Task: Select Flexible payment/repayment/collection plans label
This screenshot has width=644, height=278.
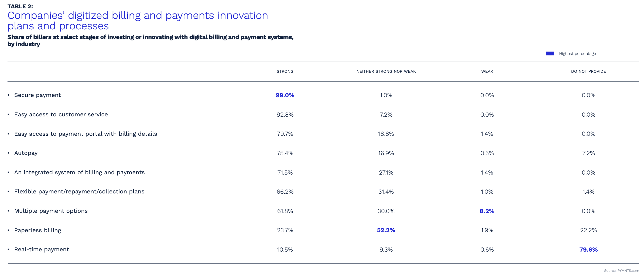Action: tap(79, 192)
